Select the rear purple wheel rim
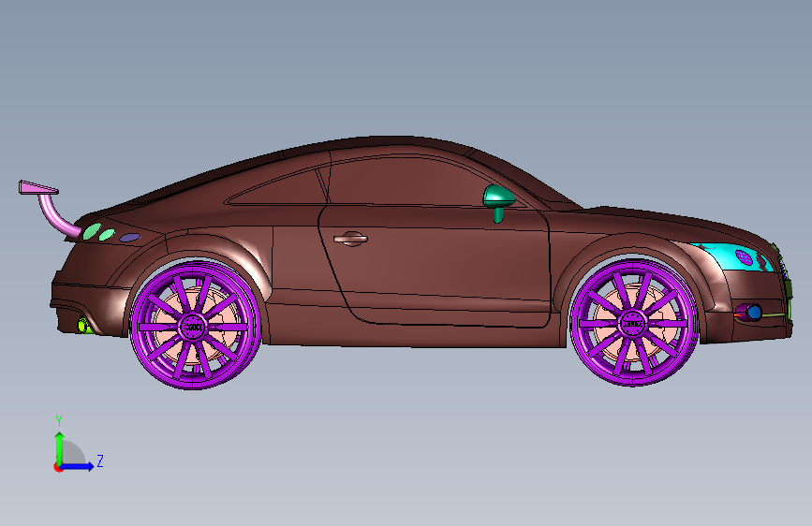The width and height of the screenshot is (812, 526). click(x=195, y=325)
